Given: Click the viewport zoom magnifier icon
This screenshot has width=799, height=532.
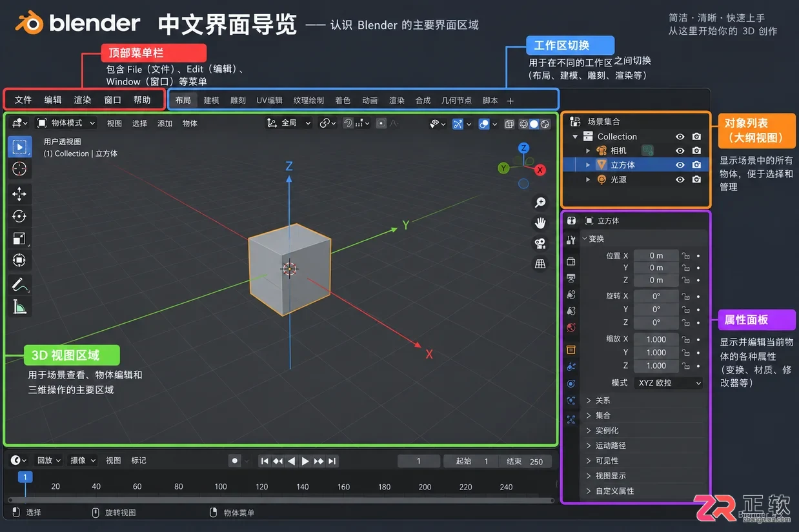Looking at the screenshot, I should [x=540, y=202].
